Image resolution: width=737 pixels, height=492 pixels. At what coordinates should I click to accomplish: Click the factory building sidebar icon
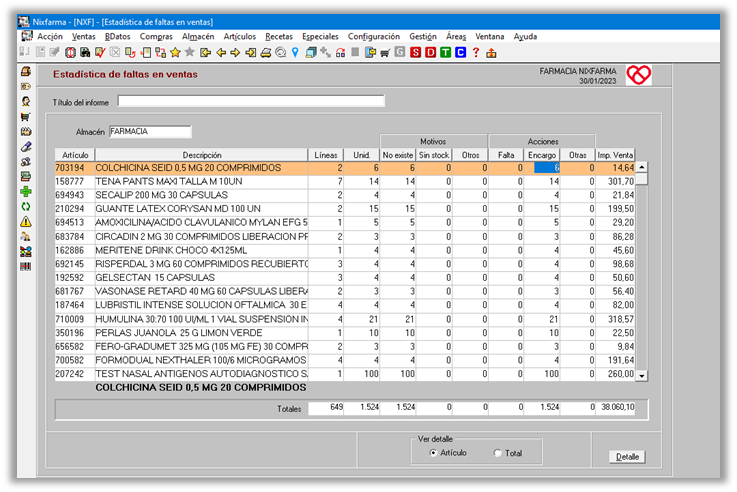26,132
